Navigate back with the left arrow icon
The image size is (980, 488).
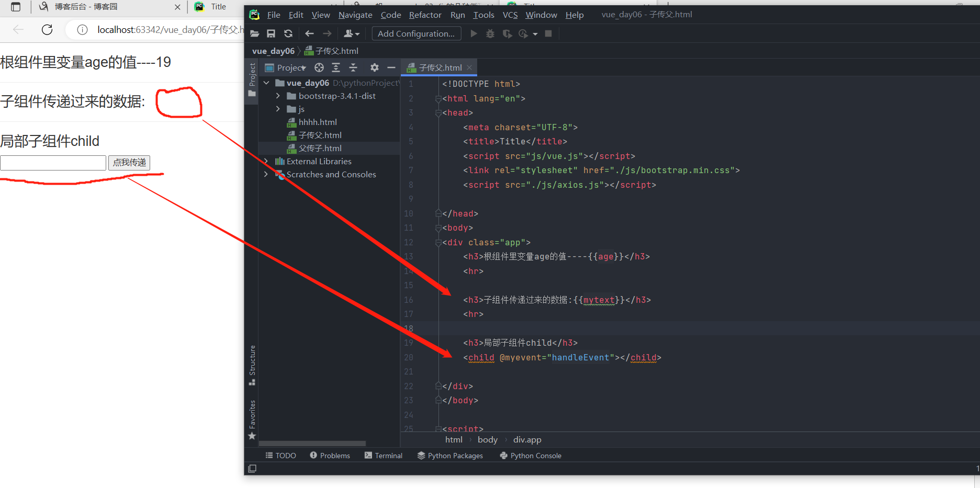tap(309, 34)
